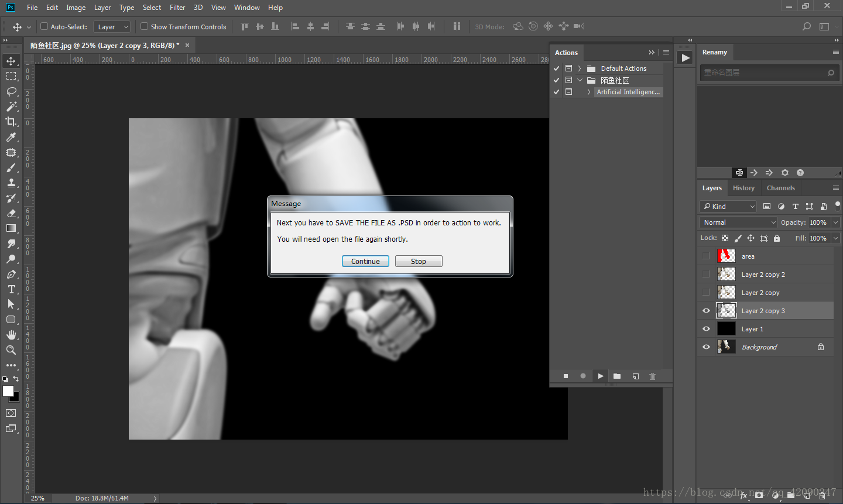Open Fill slider dropdown arrow
843x504 pixels.
pos(836,238)
